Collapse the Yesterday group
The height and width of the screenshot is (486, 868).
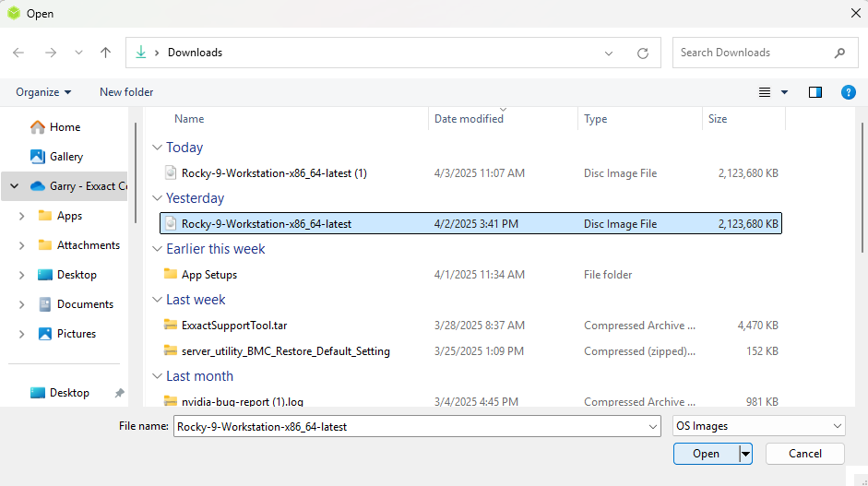coord(157,198)
